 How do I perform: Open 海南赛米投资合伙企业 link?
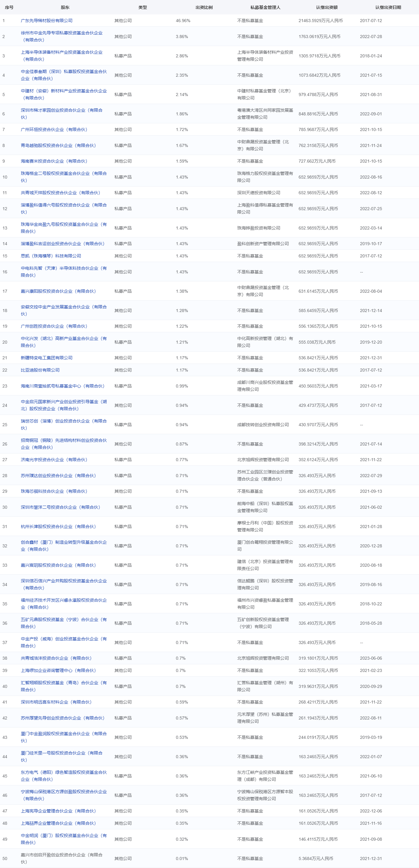click(54, 161)
